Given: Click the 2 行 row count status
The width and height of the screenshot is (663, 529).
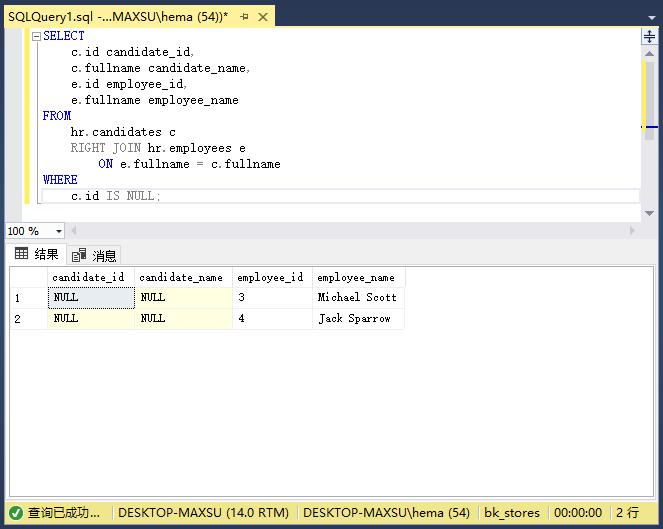Looking at the screenshot, I should pos(627,513).
